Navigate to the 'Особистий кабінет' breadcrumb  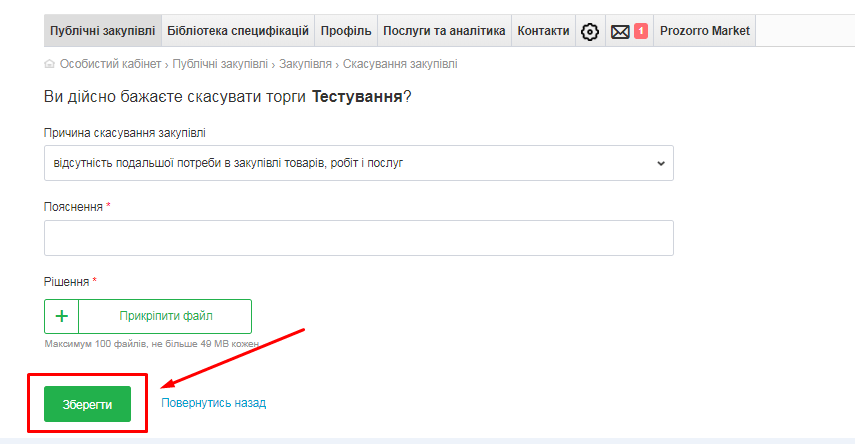click(x=109, y=64)
